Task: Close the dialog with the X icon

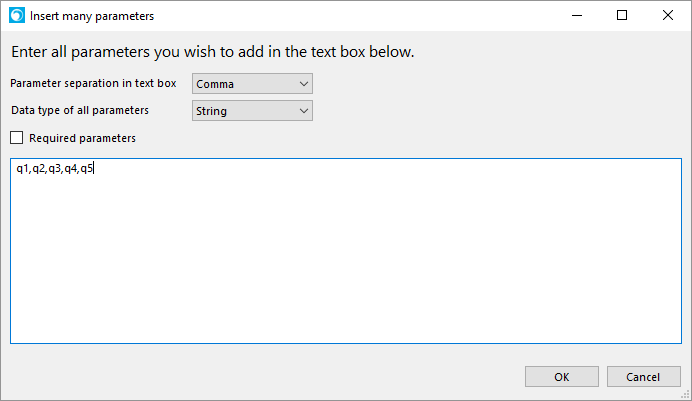Action: (x=668, y=15)
